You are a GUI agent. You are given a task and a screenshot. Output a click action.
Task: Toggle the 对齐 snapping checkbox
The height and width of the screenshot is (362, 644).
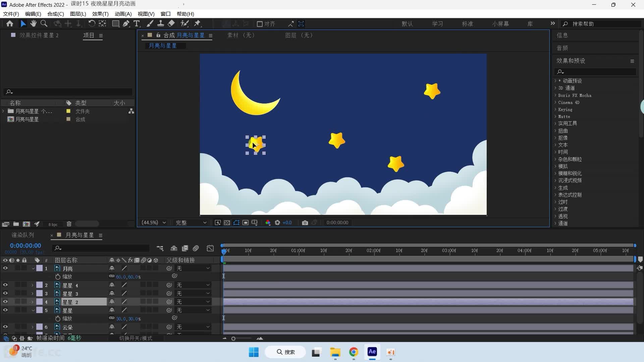[x=259, y=24]
